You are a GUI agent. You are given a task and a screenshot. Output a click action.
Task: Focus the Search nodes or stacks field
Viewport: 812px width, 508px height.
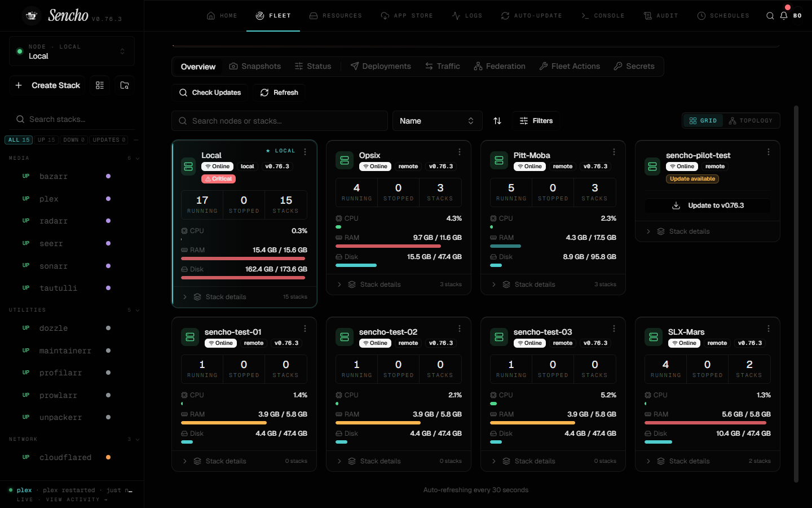pyautogui.click(x=280, y=121)
